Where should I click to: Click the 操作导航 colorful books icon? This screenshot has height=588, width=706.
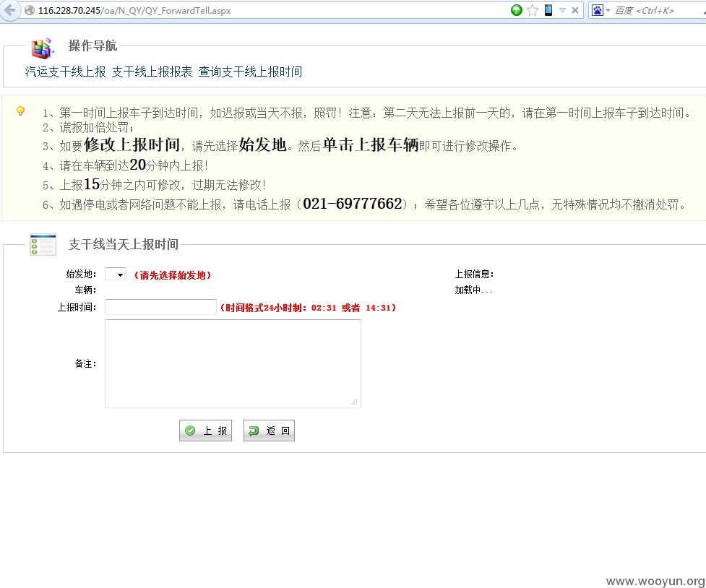(43, 48)
